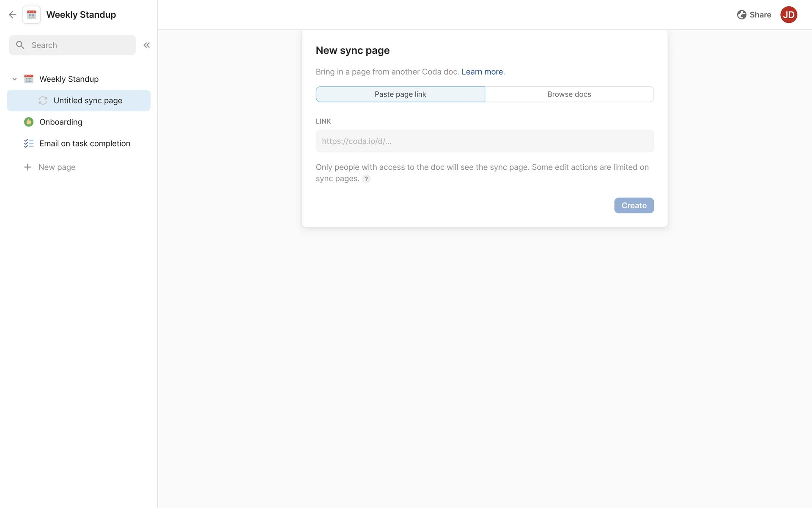
Task: Click the green Onboarding page icon
Action: point(29,122)
